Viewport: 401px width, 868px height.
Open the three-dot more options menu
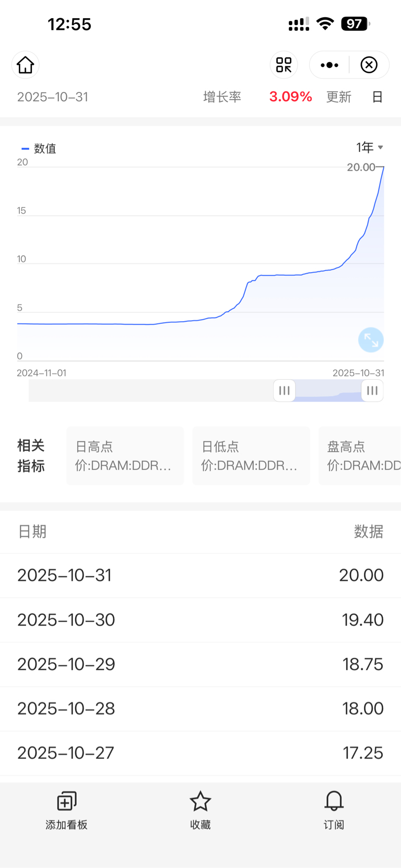coord(329,65)
